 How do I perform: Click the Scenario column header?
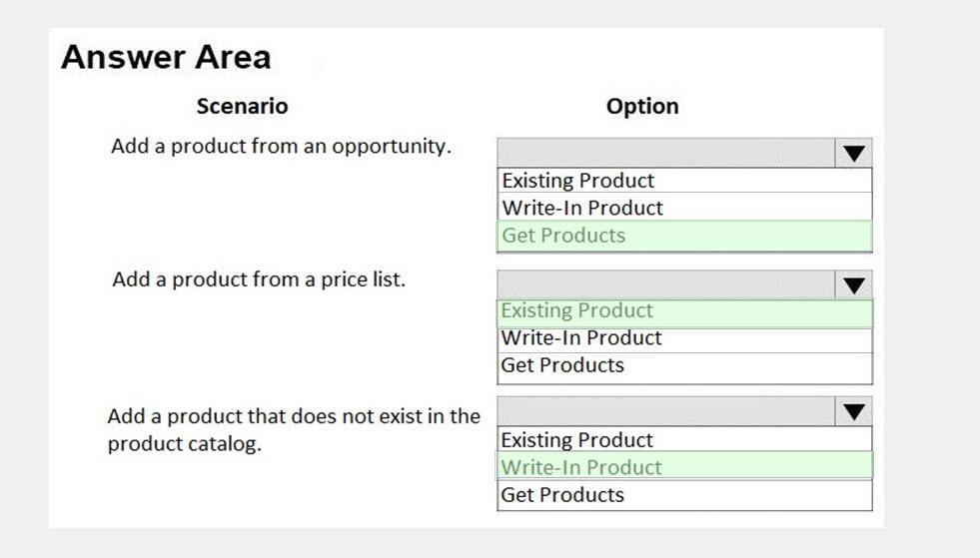[243, 106]
